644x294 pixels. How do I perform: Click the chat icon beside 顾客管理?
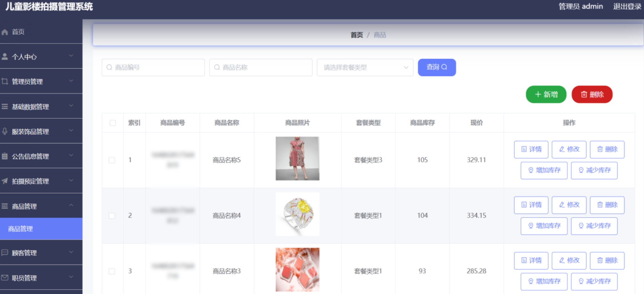pos(5,253)
